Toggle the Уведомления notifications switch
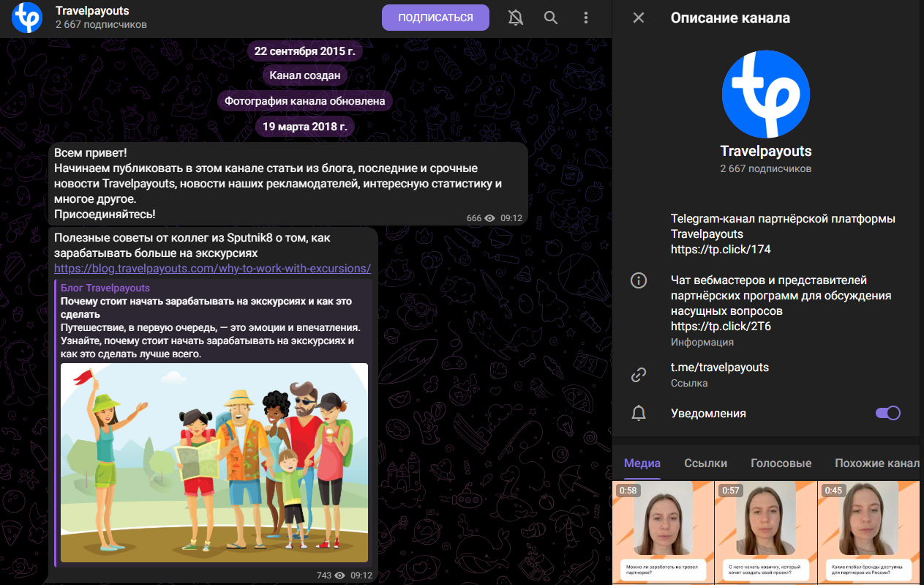Screen dimensions: 924x585 (887, 413)
